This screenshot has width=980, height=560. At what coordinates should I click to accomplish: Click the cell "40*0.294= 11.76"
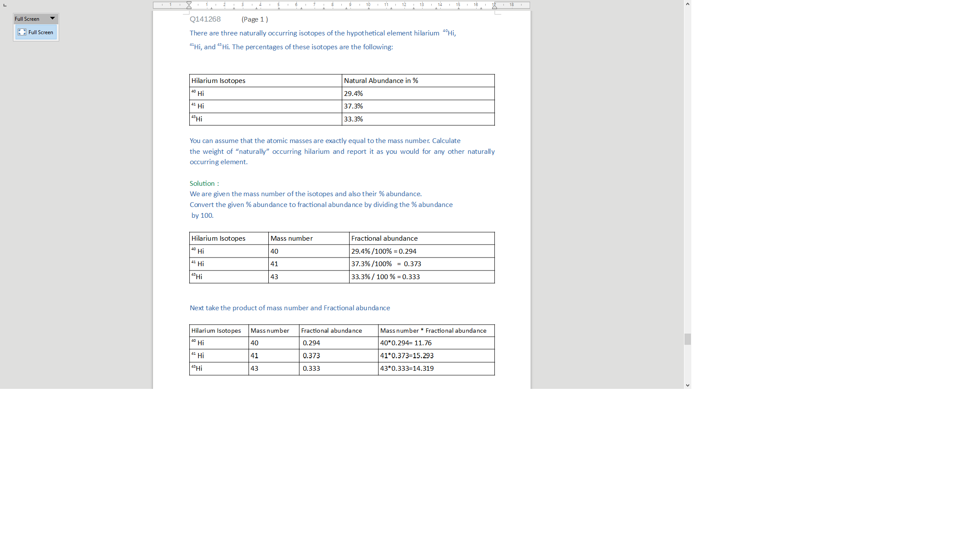click(x=406, y=343)
